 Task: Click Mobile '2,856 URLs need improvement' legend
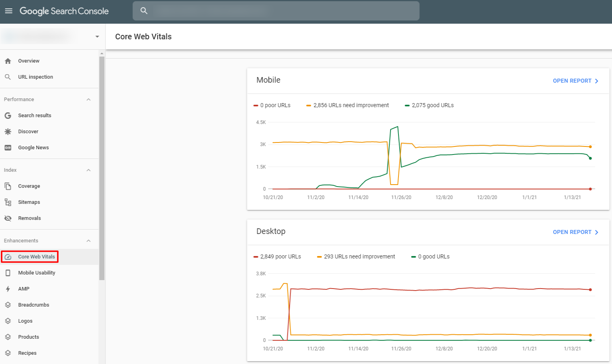[348, 106]
